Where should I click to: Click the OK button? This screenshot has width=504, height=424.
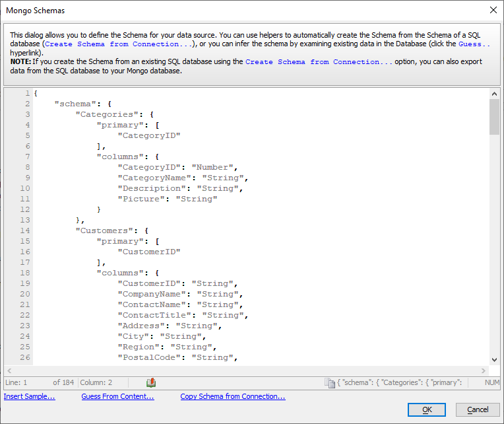(427, 409)
